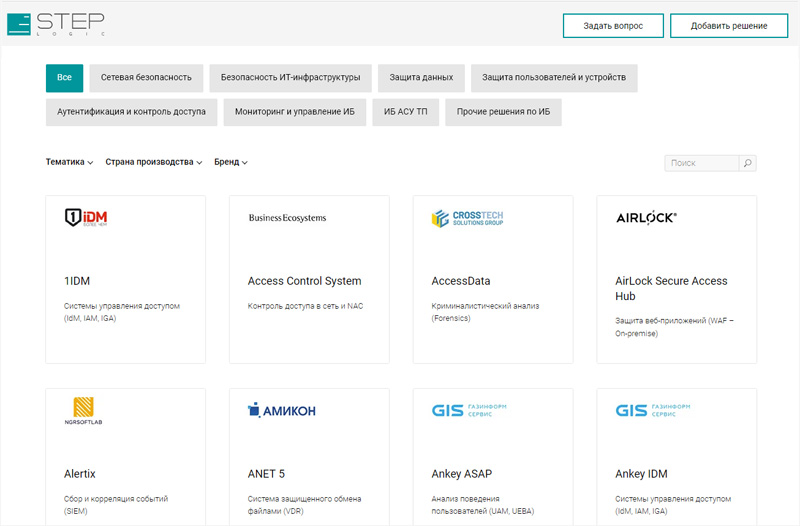The image size is (800, 526).
Task: Open Мониторинг и управление ИБ tab
Action: coord(295,112)
